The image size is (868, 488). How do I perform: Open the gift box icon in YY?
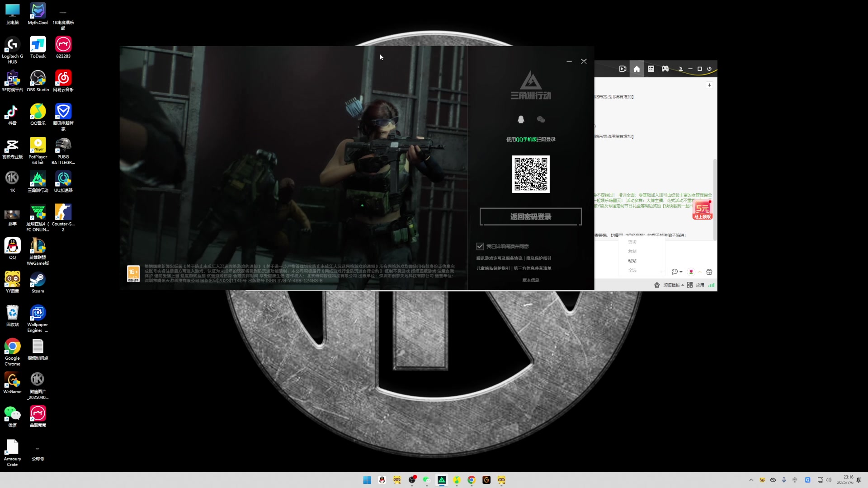coord(709,272)
